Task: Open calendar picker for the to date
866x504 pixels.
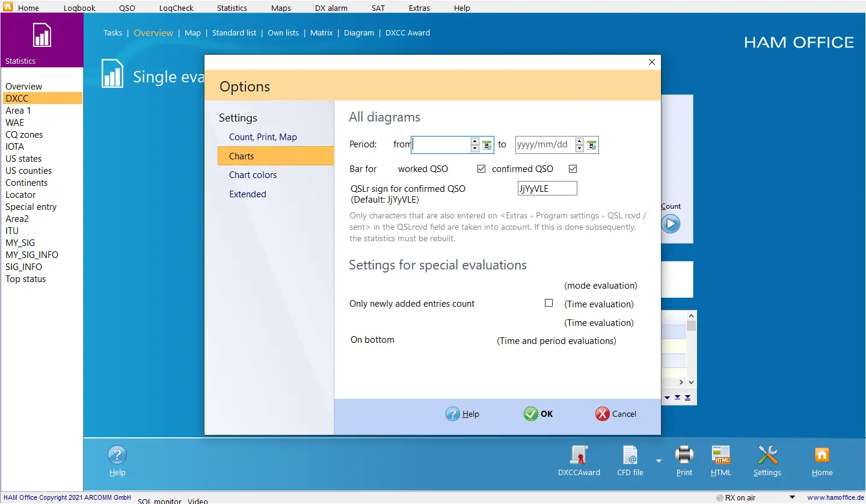Action: click(592, 145)
